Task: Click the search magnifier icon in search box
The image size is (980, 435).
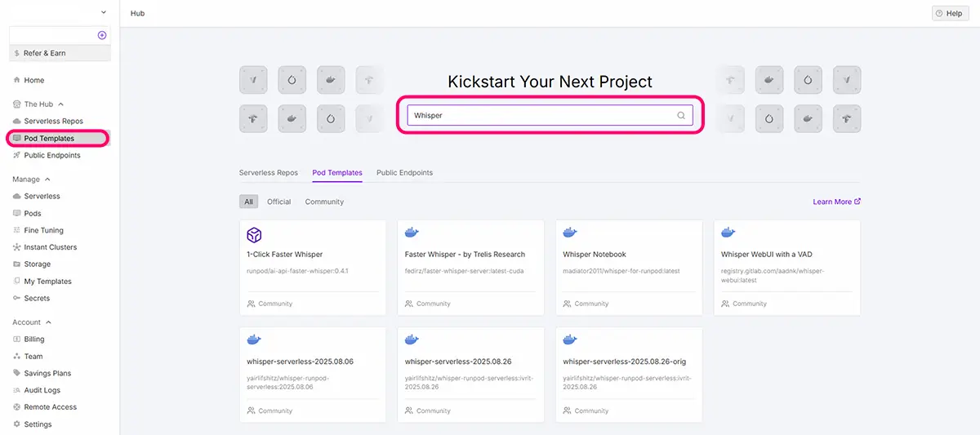Action: click(681, 116)
